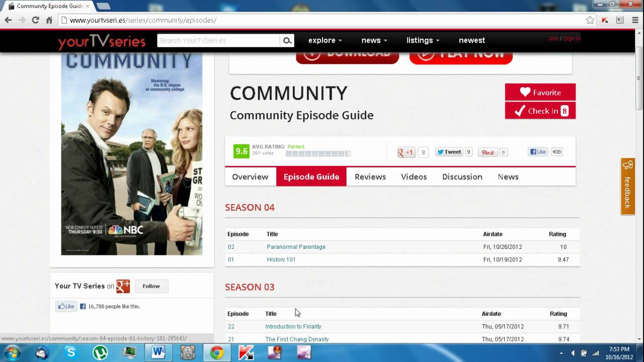Click the Facebook Like button near 408
The height and width of the screenshot is (362, 644).
click(x=538, y=152)
